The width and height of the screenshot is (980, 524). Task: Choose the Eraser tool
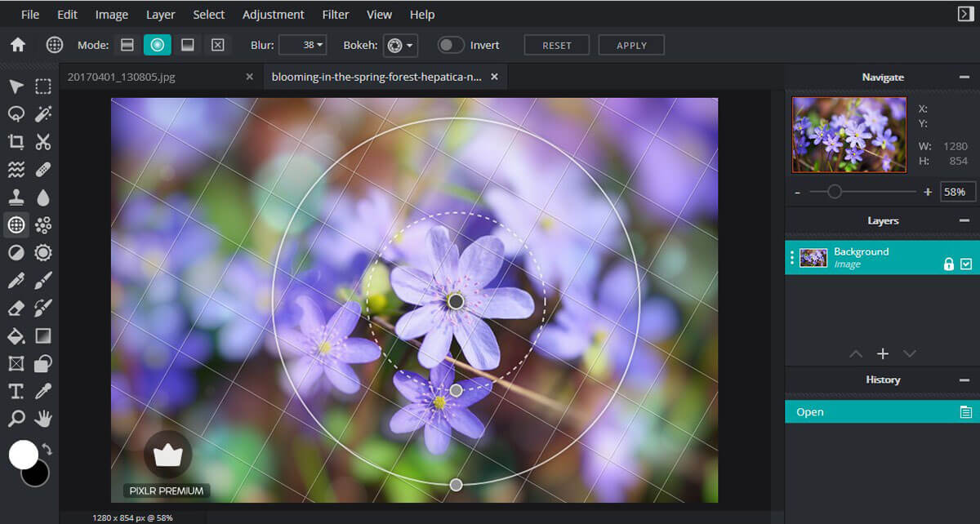[x=16, y=309]
